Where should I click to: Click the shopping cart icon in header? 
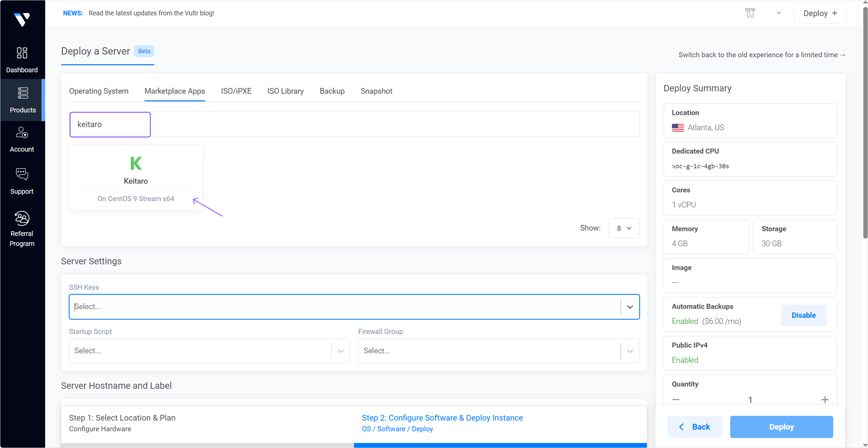pyautogui.click(x=750, y=13)
